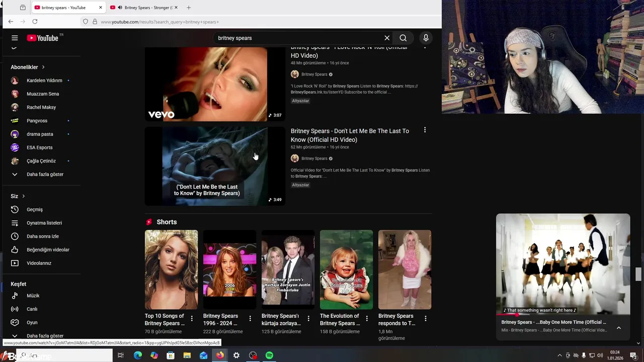Open options for 'kürtaja zorlaya' short
The height and width of the screenshot is (362, 644).
pos(308,319)
